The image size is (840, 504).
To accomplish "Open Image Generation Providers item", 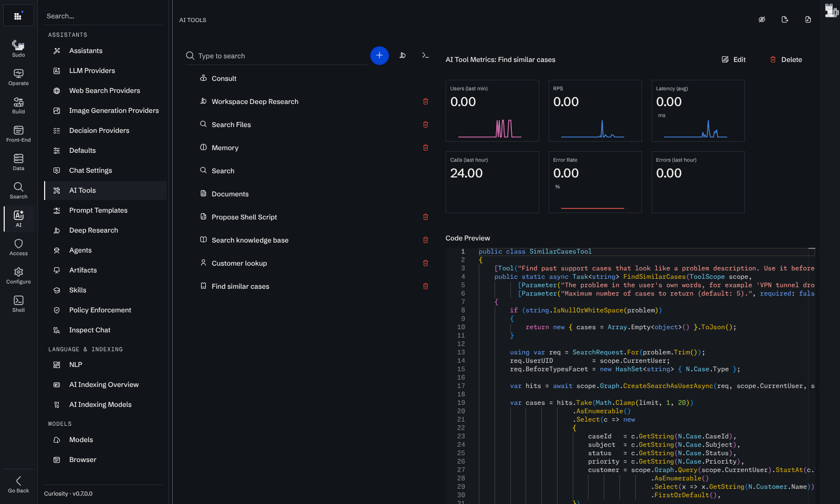I will pos(106,111).
